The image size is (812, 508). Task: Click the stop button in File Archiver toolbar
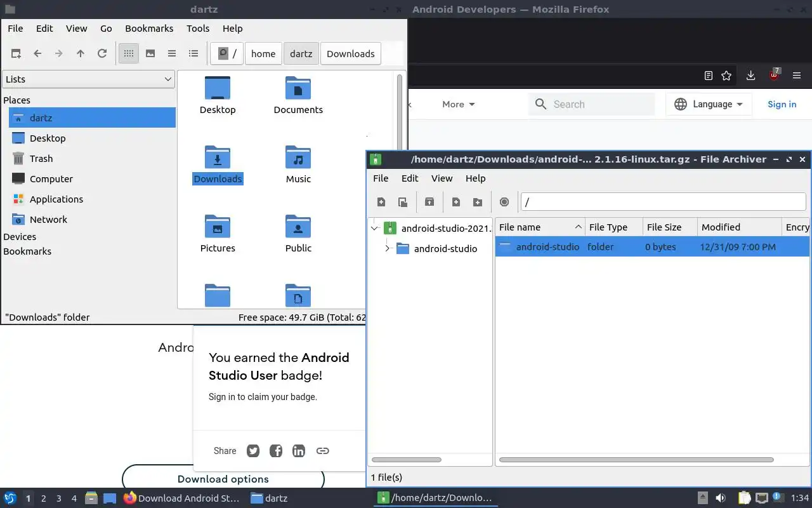tap(504, 202)
